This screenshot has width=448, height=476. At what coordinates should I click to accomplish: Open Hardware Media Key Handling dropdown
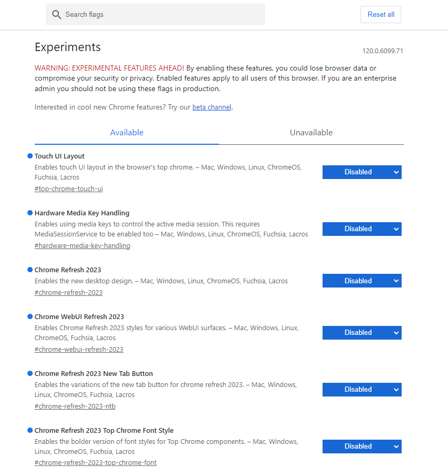coord(362,229)
